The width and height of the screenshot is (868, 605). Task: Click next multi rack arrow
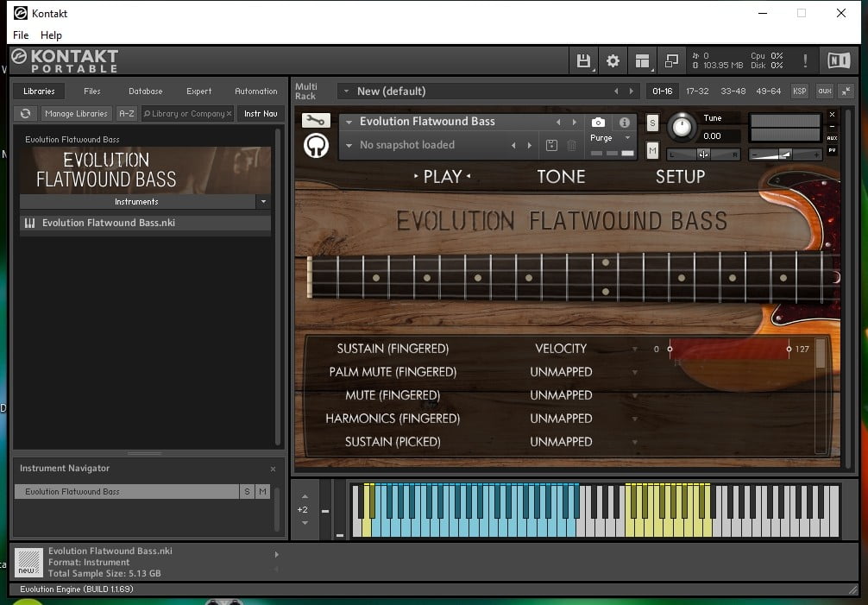click(x=631, y=91)
